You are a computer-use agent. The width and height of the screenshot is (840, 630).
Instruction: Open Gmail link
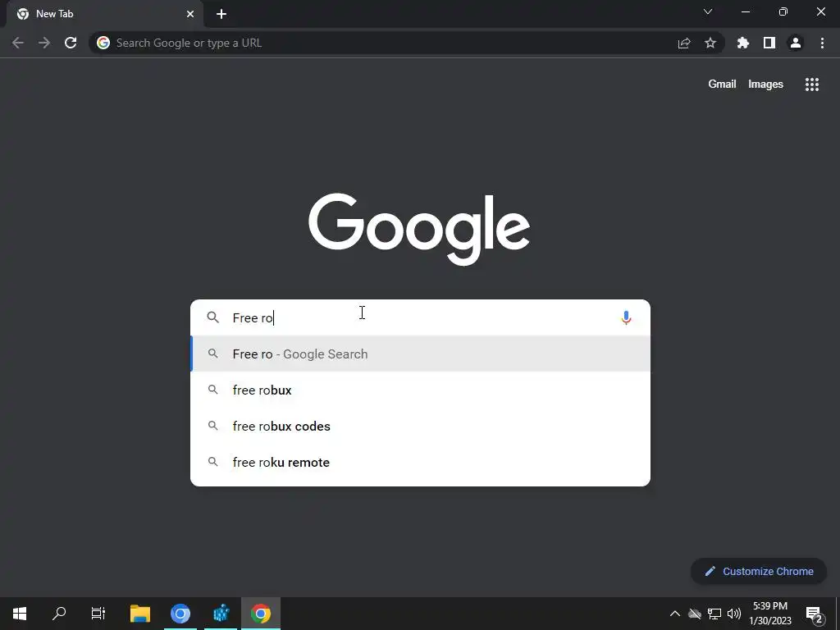coord(722,84)
